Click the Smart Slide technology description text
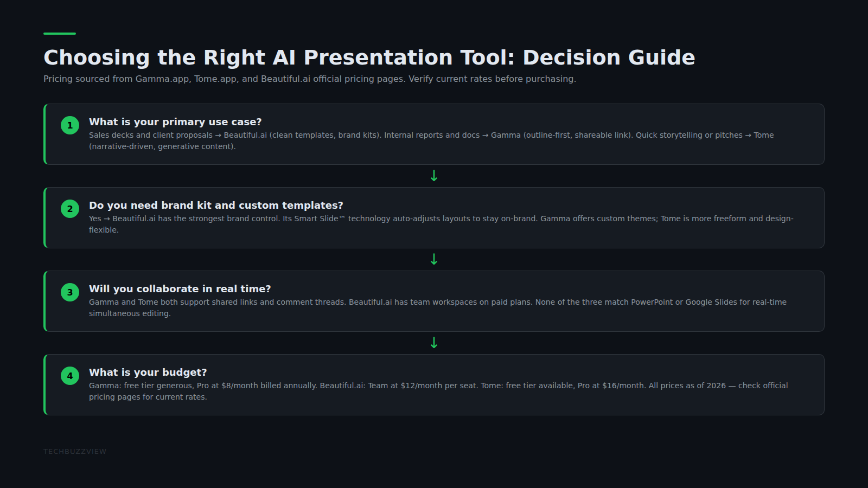868x488 pixels. click(x=441, y=224)
